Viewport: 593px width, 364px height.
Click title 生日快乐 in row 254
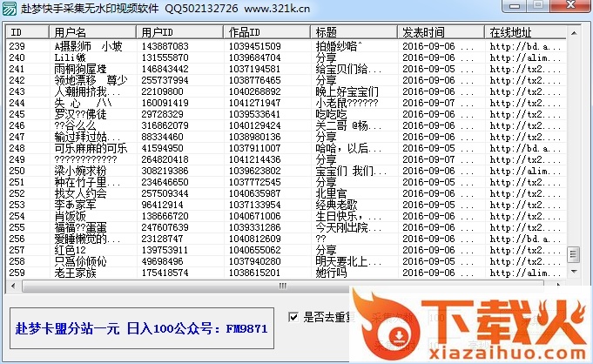348,217
